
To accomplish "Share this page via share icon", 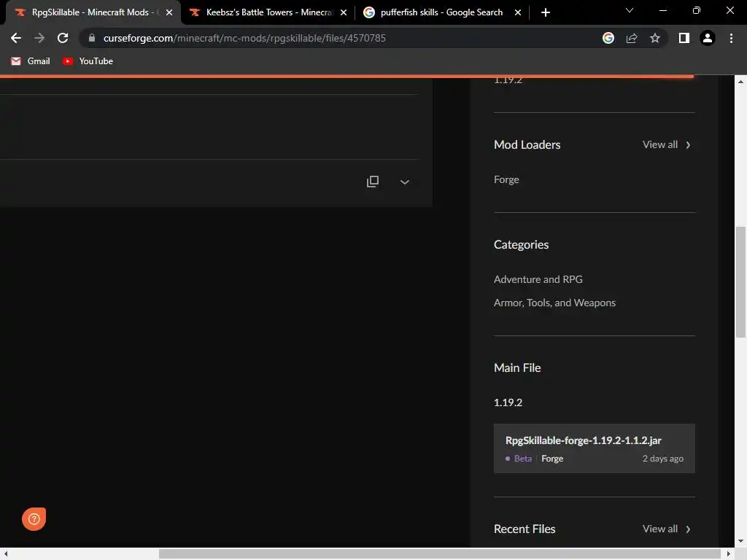I will [x=632, y=38].
